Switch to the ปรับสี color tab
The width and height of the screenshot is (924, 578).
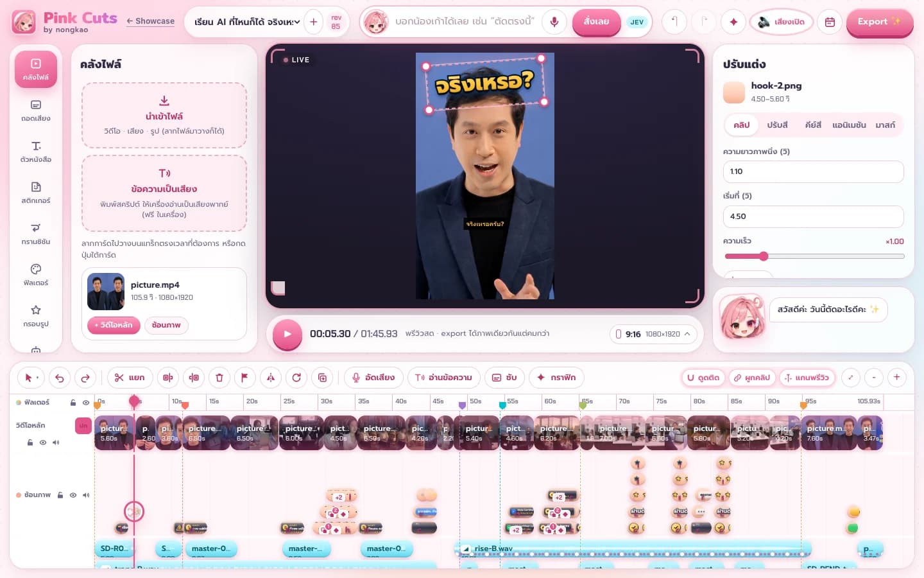click(777, 125)
